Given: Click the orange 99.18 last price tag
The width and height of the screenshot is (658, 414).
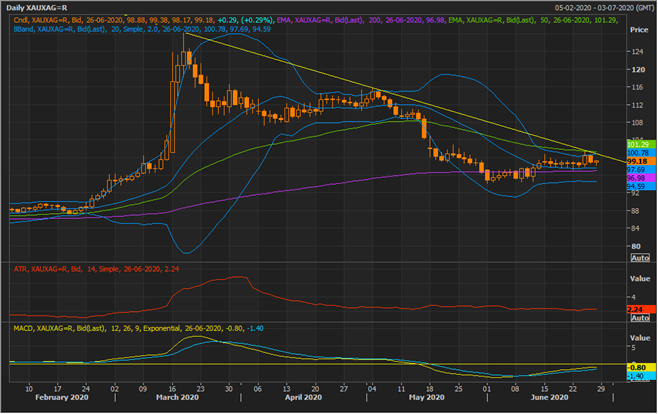Looking at the screenshot, I should click(641, 161).
